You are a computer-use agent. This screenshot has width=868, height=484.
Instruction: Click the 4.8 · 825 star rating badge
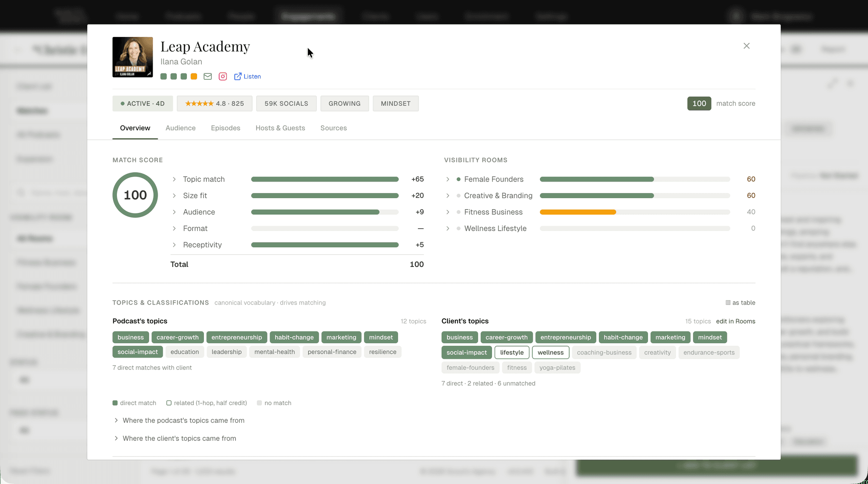coord(214,104)
